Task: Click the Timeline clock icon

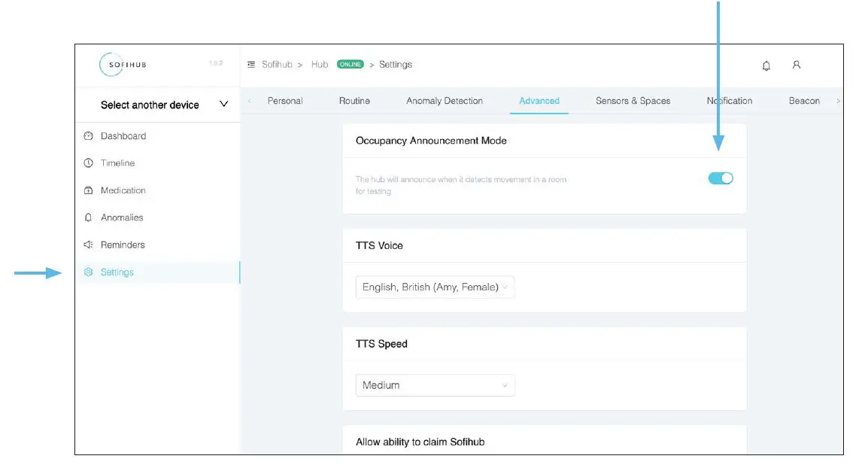Action: tap(88, 163)
